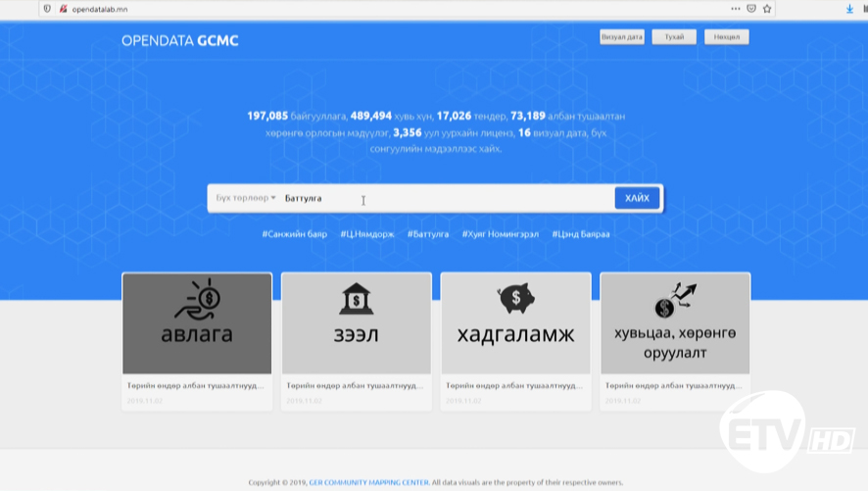This screenshot has height=491, width=868.
Task: Bookmark this page with the star icon
Action: tap(767, 9)
